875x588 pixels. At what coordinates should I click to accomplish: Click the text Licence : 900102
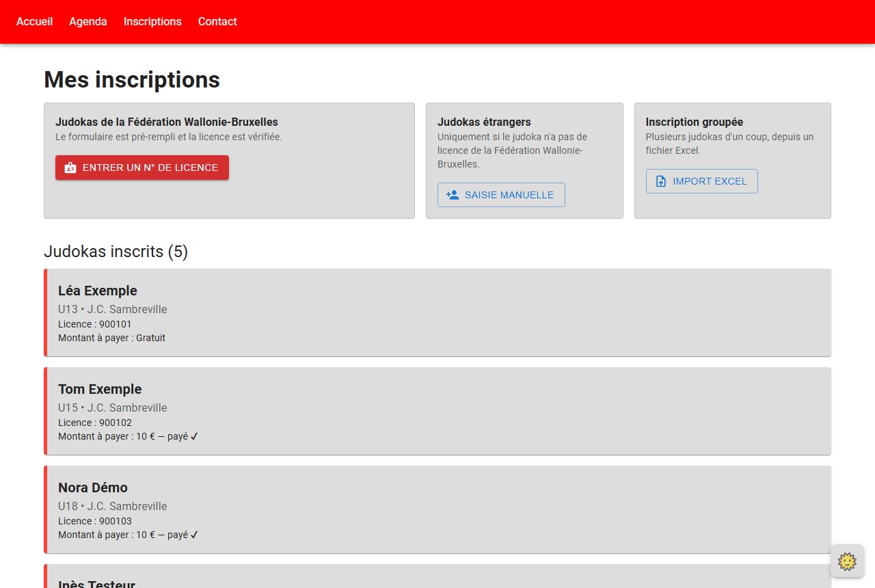pos(95,423)
